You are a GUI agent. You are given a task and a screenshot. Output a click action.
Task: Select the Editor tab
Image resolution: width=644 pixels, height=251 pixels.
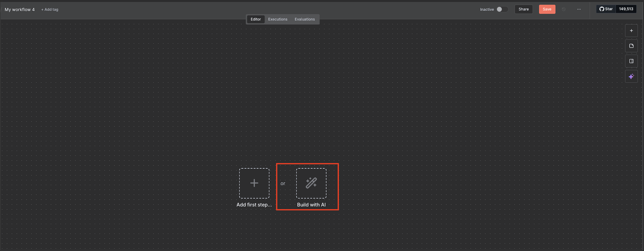pos(256,19)
